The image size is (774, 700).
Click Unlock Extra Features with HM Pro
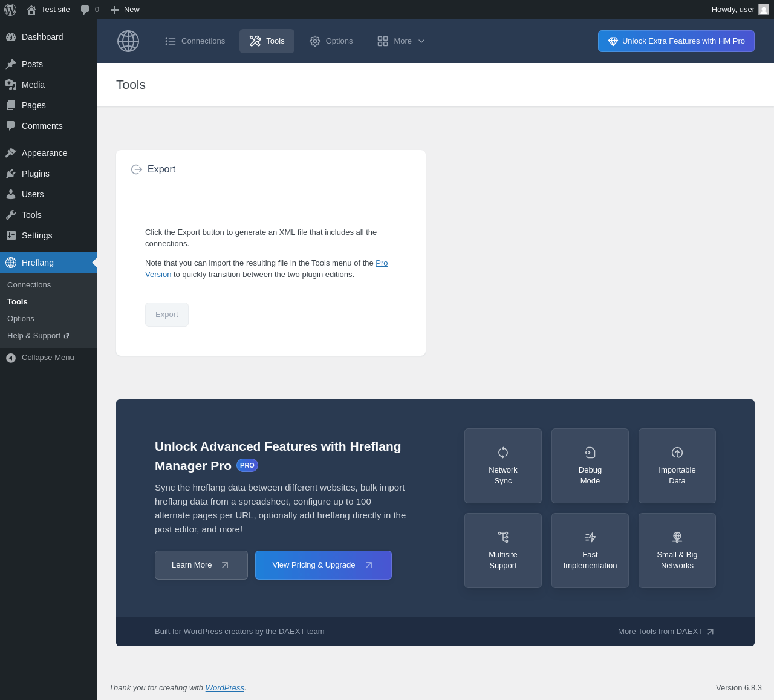pyautogui.click(x=676, y=41)
